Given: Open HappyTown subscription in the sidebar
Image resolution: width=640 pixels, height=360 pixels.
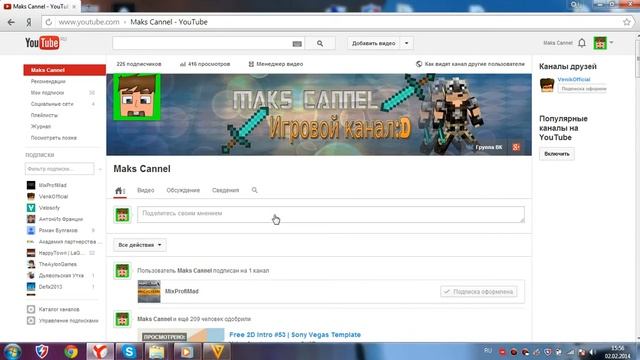Looking at the screenshot, I should [60, 253].
